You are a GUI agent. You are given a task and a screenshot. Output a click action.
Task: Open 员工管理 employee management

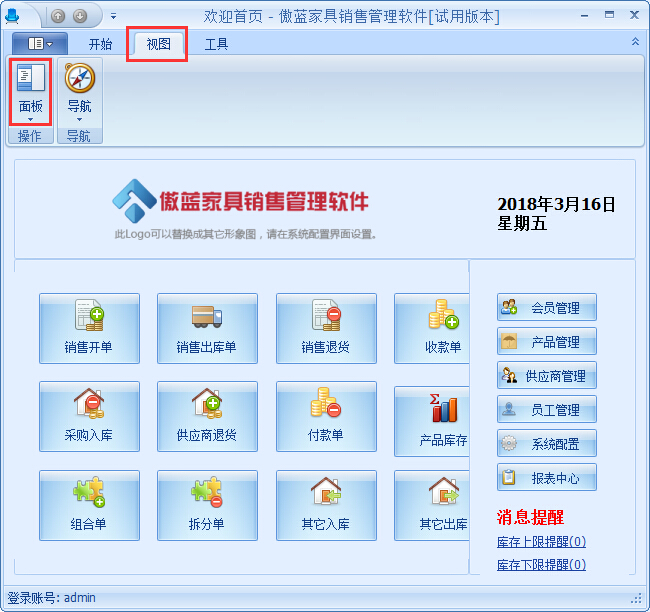(547, 409)
